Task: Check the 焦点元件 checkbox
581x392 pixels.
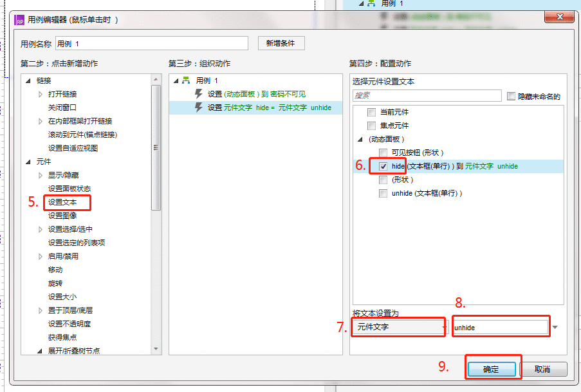Action: pos(371,126)
